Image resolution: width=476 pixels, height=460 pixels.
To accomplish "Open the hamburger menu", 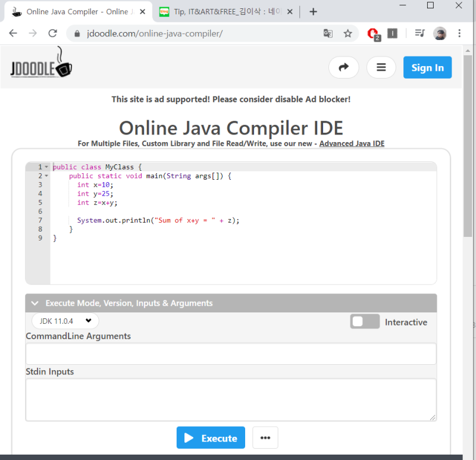I will click(381, 67).
